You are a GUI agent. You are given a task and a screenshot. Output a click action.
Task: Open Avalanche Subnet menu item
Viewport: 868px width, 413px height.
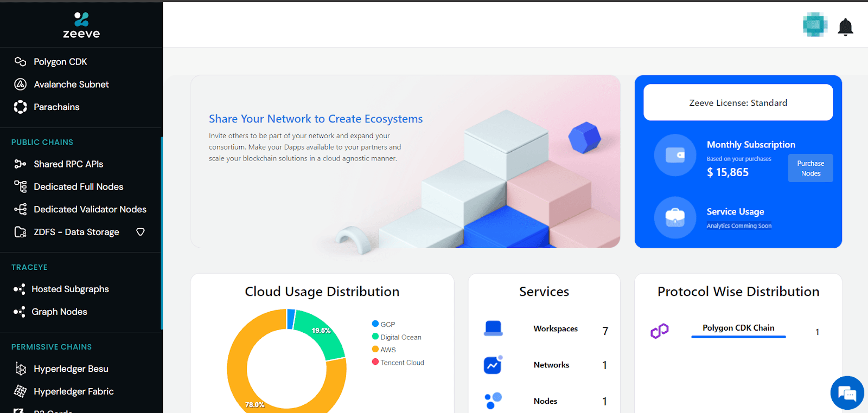click(71, 85)
